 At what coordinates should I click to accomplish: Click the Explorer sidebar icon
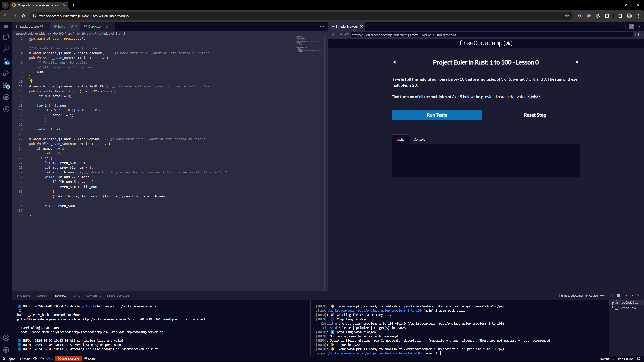coord(7,36)
